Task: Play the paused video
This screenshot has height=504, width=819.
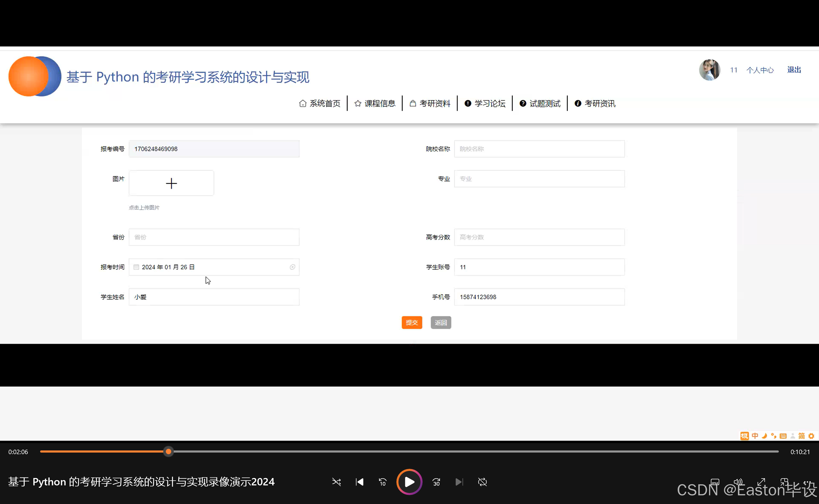Action: pos(409,482)
